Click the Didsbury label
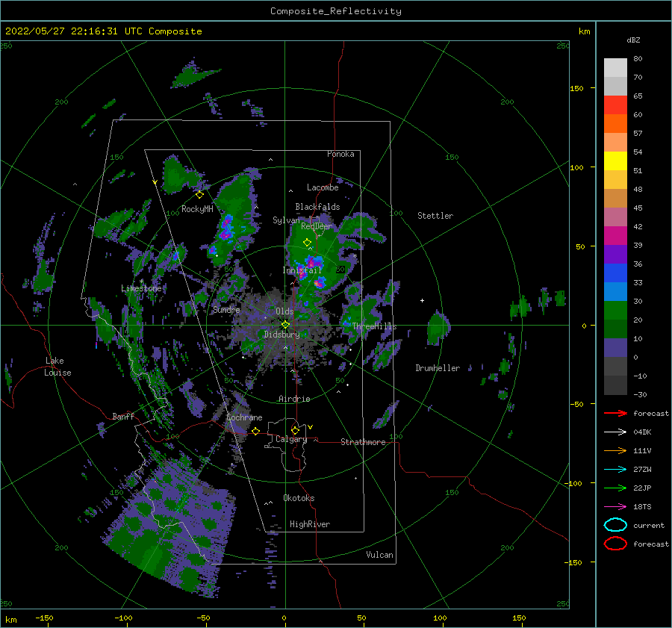672x628 pixels. click(282, 335)
